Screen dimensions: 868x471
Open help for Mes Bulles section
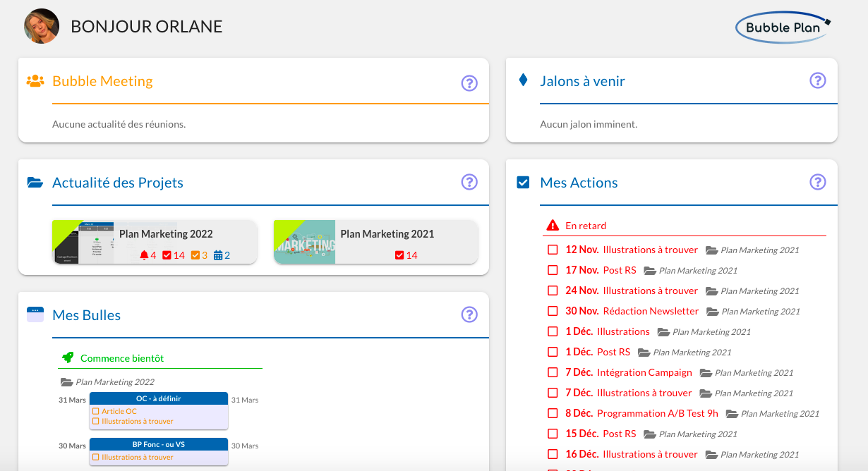469,314
